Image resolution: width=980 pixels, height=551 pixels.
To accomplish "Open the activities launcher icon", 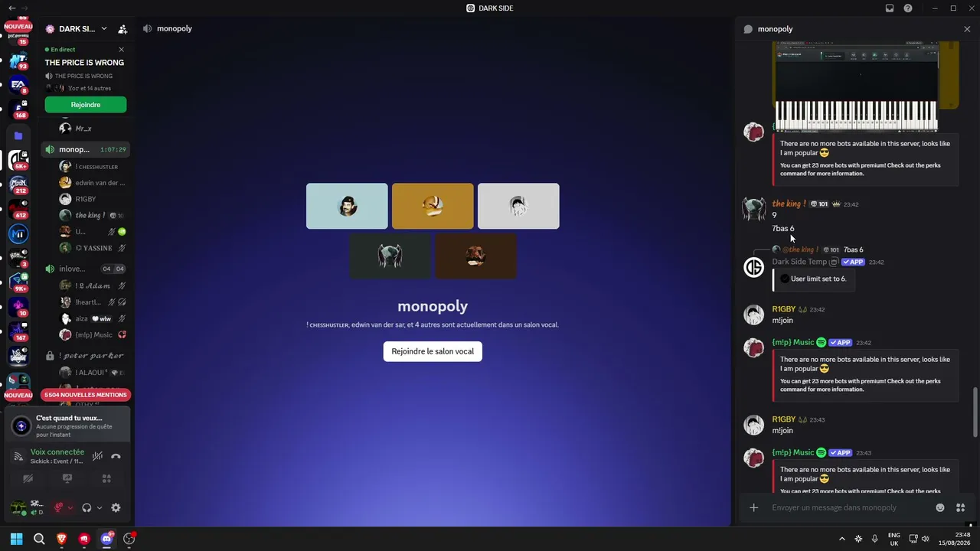I will [106, 479].
